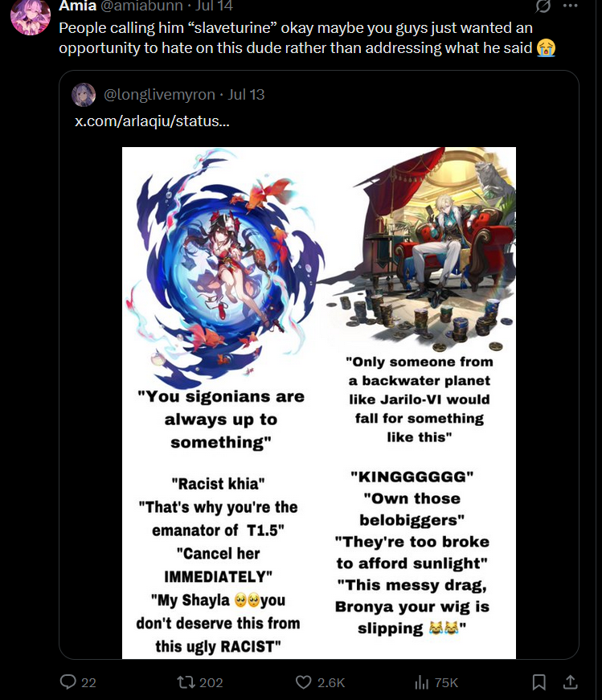Click the 22 replies count
602x700 pixels.
88,682
